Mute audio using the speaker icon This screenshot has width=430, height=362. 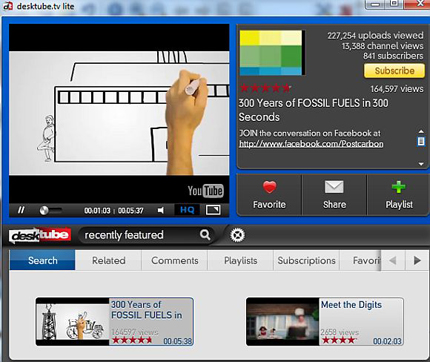[161, 210]
